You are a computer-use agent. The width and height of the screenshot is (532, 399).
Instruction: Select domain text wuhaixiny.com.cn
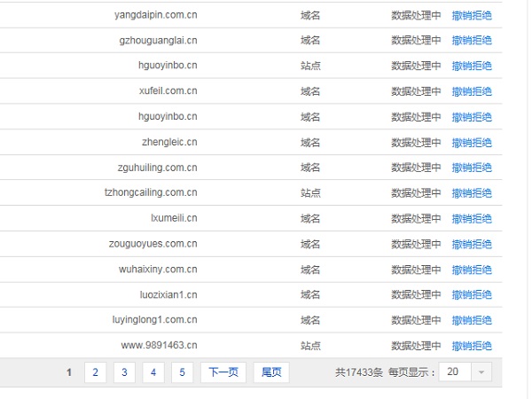point(158,270)
